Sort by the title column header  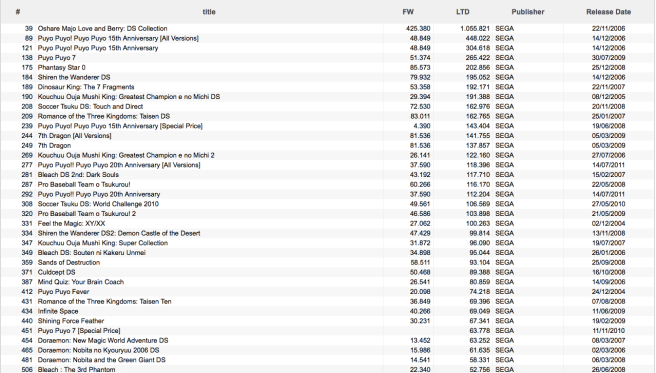[x=209, y=12]
